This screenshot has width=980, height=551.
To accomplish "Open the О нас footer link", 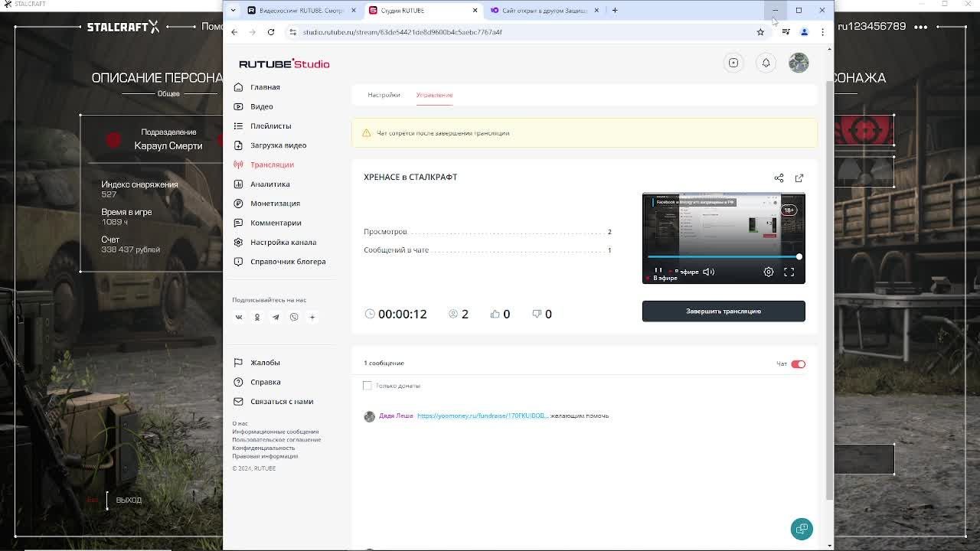I will click(240, 423).
